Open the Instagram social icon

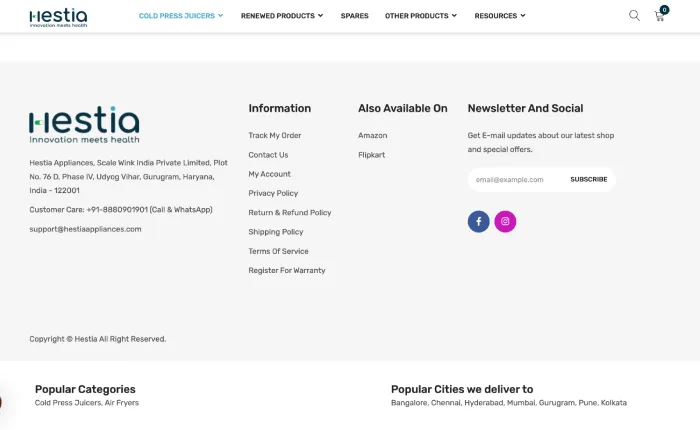(505, 221)
